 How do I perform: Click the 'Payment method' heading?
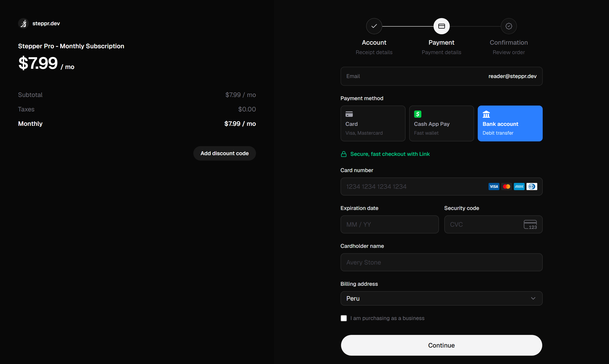(x=362, y=98)
